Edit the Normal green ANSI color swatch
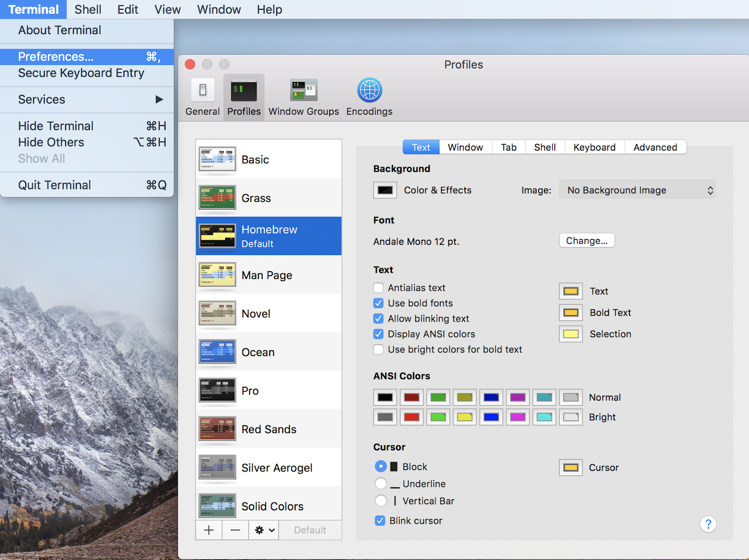Viewport: 749px width, 560px height. [438, 398]
